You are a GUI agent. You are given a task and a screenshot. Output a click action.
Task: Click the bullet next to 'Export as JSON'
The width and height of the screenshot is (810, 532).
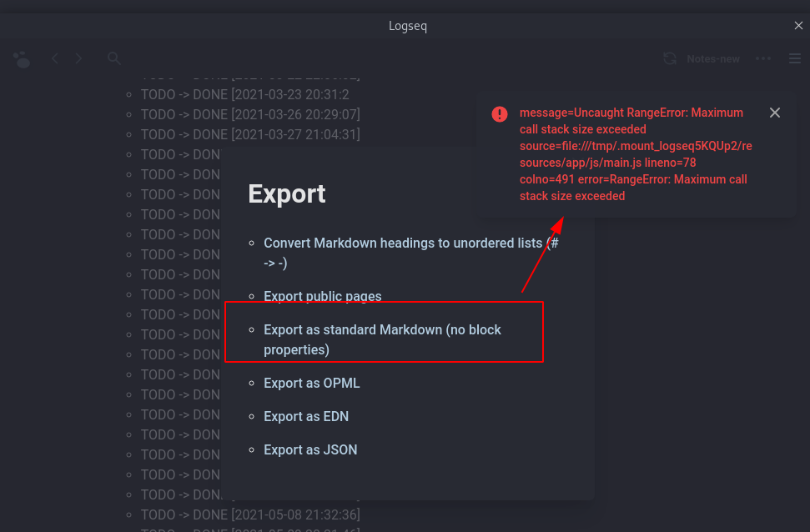[x=250, y=449]
